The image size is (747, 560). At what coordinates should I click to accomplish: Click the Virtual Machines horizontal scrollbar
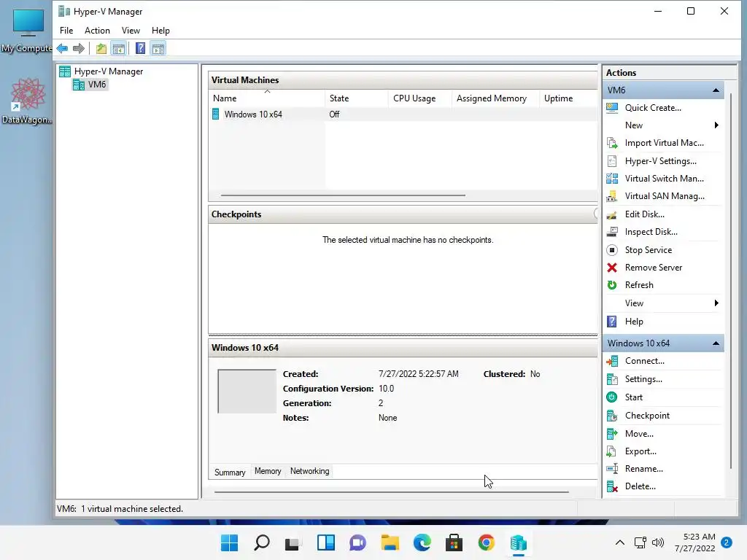point(343,195)
